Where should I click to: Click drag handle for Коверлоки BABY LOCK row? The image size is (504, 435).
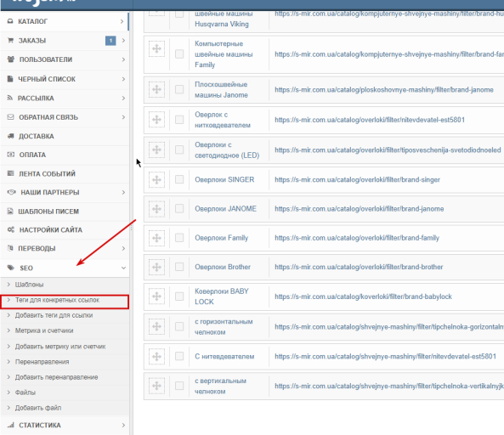[156, 297]
